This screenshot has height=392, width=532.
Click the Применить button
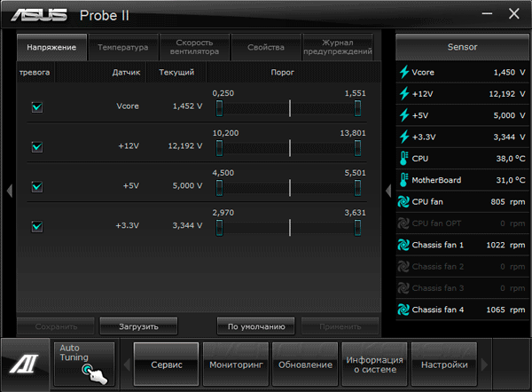click(340, 326)
